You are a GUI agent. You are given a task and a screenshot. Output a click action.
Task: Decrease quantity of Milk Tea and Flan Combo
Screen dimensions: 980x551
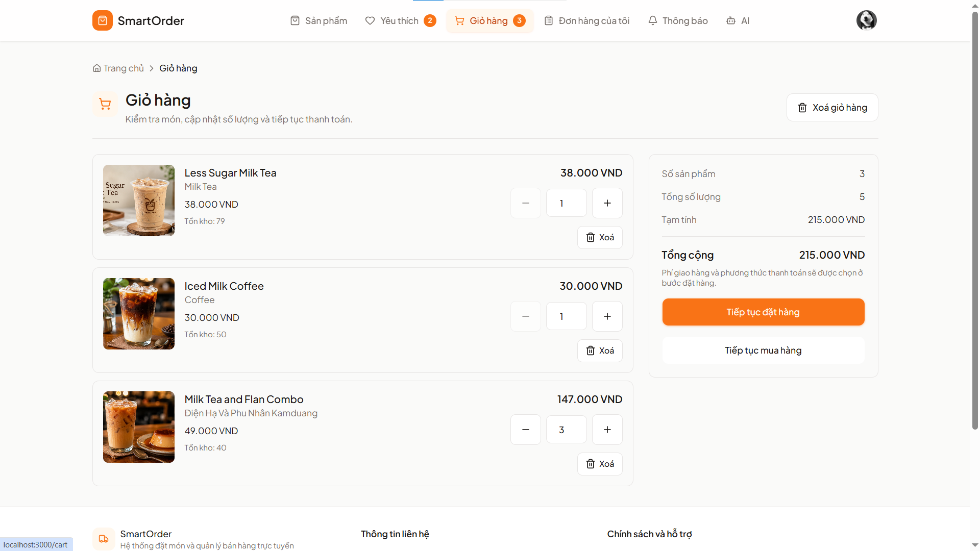pyautogui.click(x=525, y=430)
